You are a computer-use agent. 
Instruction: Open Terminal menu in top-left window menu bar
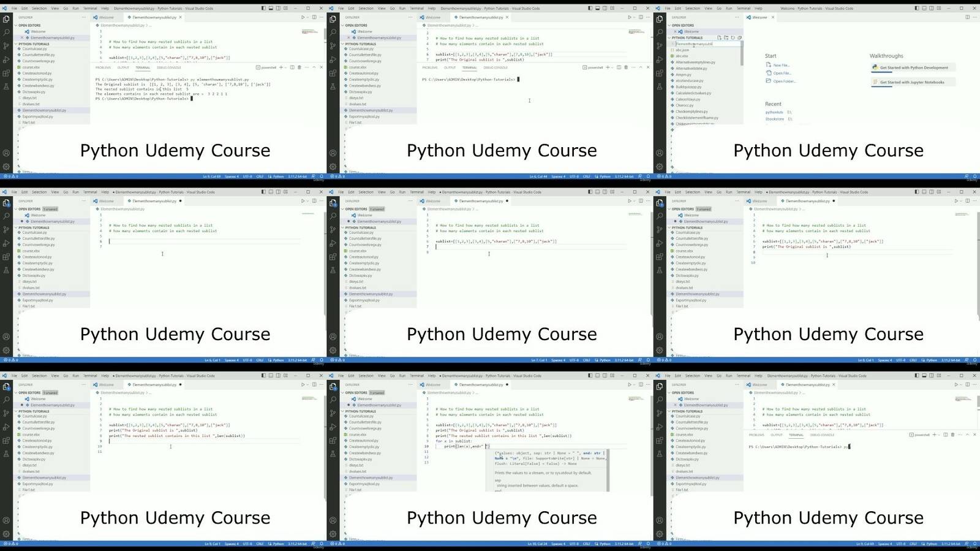[89, 9]
